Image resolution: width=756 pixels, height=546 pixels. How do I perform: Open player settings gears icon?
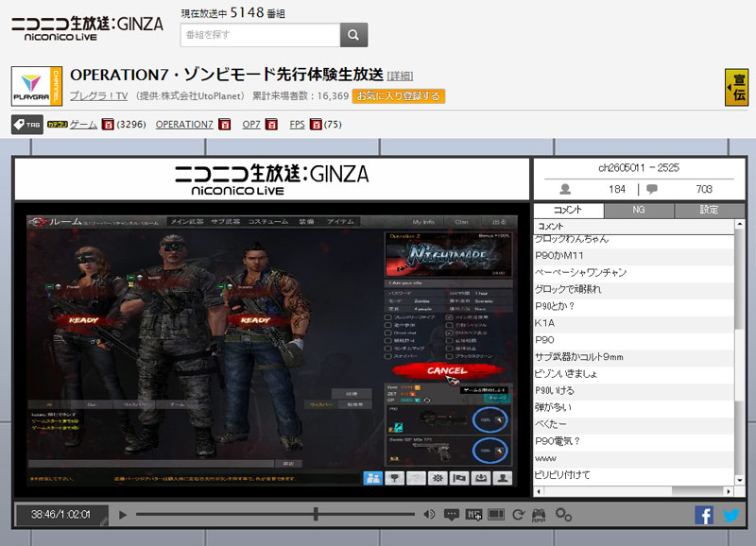[563, 514]
